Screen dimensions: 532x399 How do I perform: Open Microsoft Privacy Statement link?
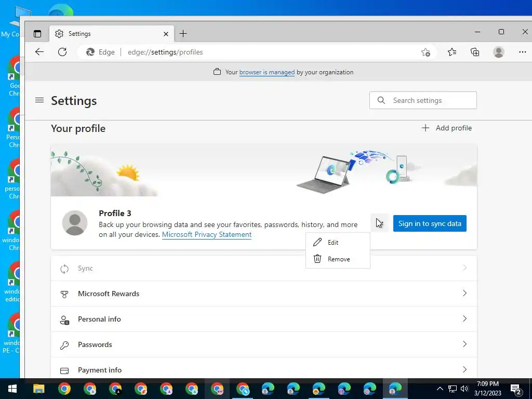pos(207,234)
